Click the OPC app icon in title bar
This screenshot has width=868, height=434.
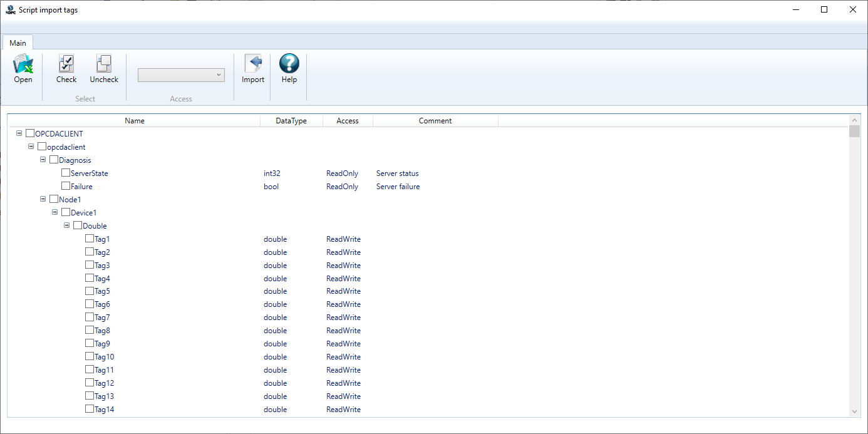point(10,9)
